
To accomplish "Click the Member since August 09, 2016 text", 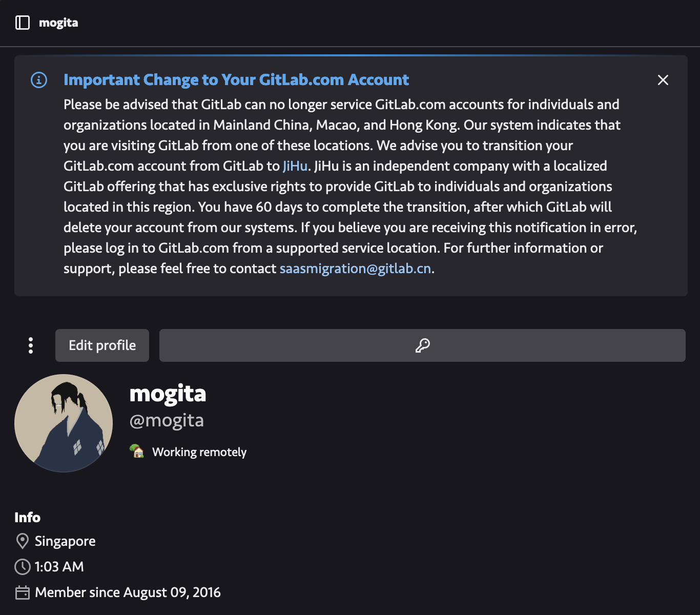I will (128, 592).
